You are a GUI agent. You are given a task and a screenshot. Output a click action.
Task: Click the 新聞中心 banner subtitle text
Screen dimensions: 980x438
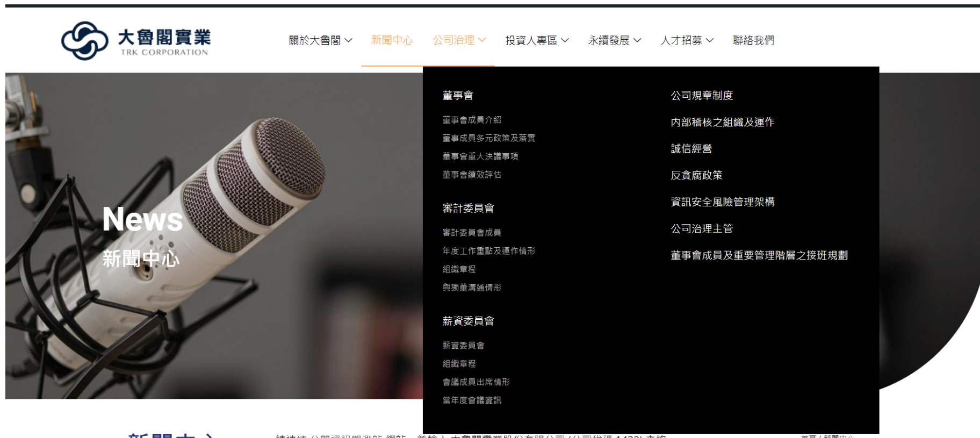pos(141,259)
